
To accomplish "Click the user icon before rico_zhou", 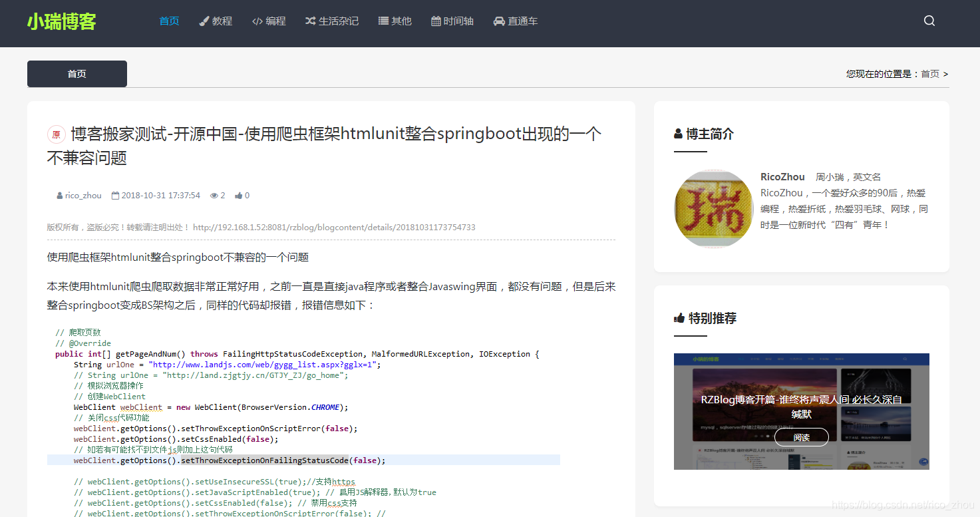I will (x=60, y=196).
